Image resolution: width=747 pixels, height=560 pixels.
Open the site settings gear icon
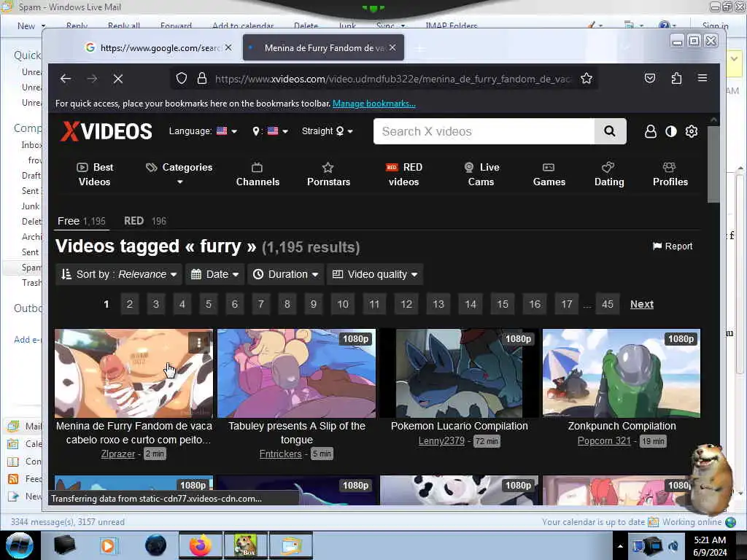click(x=692, y=131)
